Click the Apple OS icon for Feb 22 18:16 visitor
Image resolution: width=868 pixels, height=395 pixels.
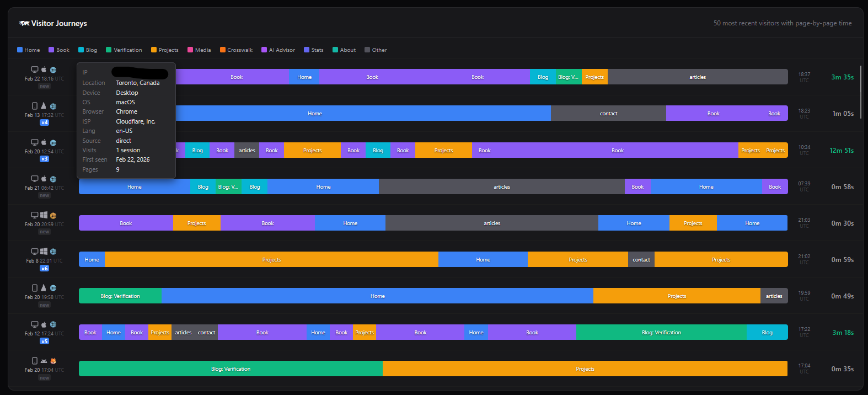[x=44, y=70]
